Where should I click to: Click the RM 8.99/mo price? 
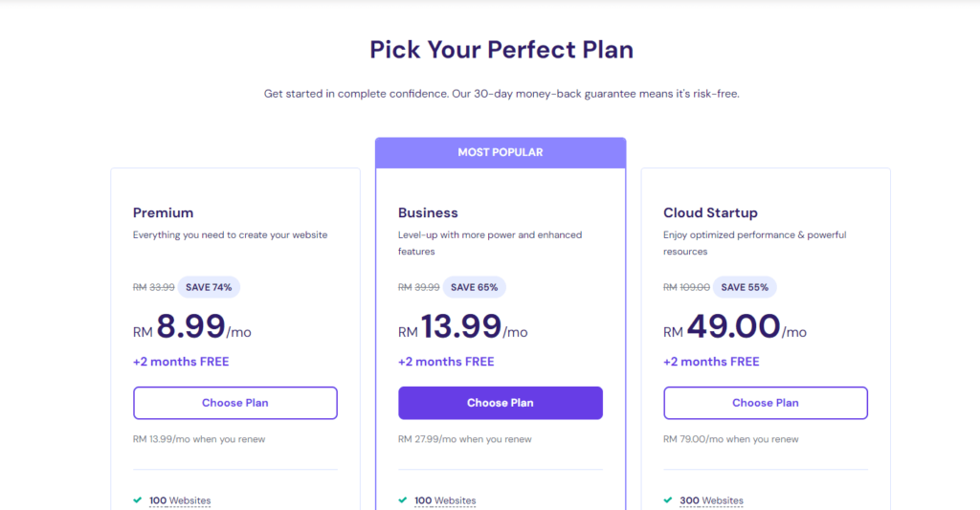(192, 328)
